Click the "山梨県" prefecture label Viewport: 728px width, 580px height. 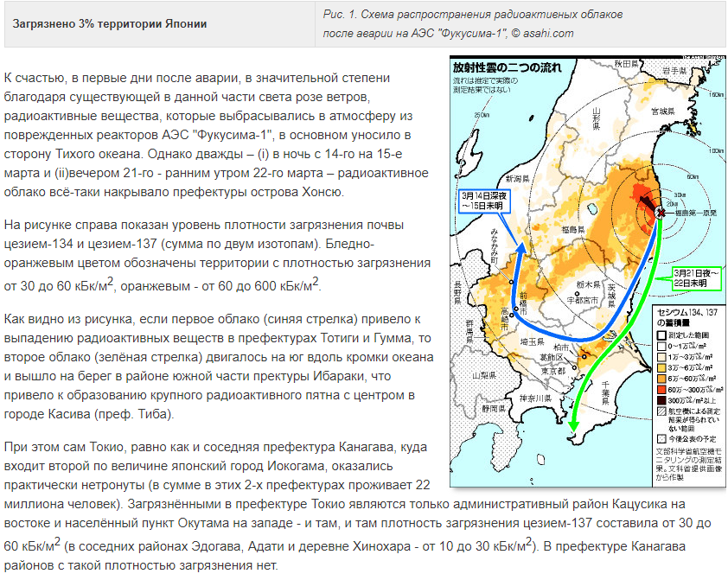click(x=484, y=375)
